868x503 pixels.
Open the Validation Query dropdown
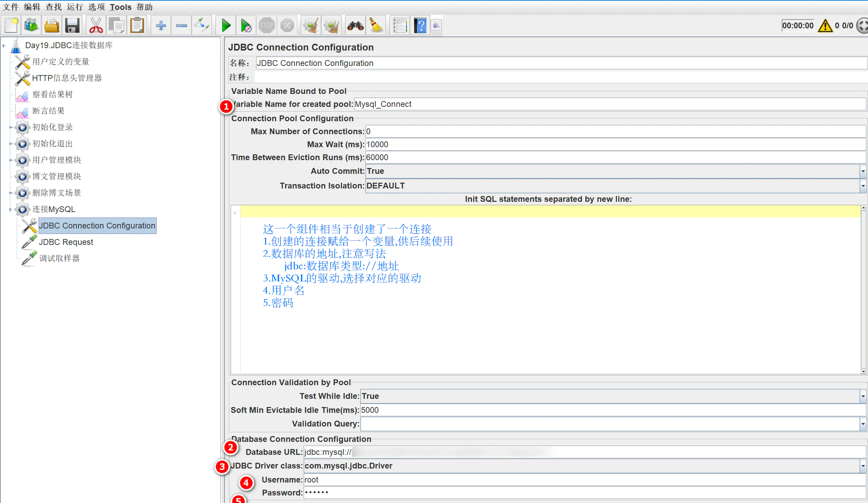tap(863, 424)
